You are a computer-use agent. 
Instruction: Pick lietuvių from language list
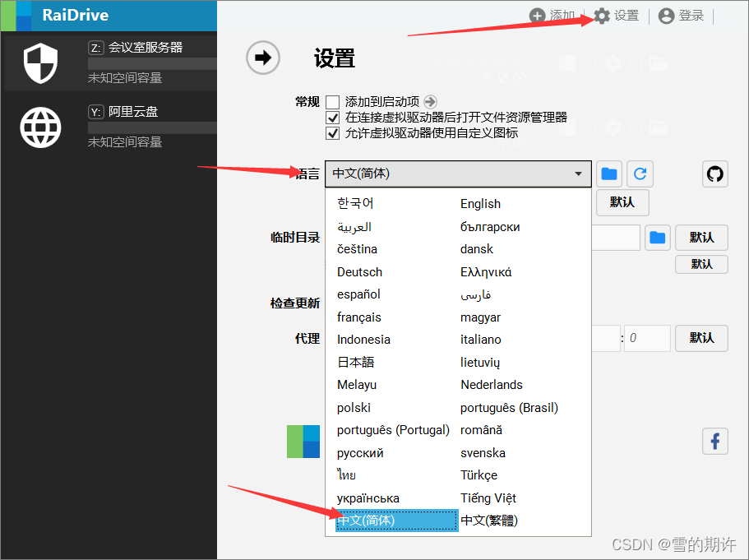coord(480,362)
